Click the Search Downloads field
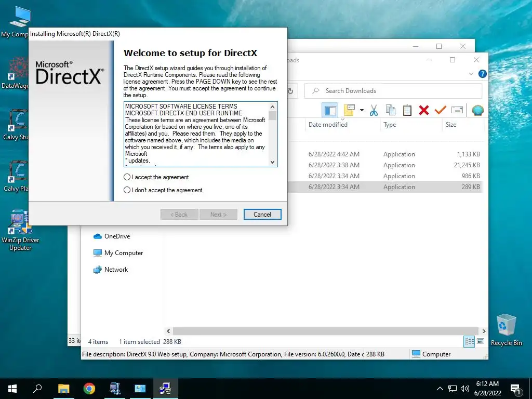Screen dimensions: 532x399 393,91
